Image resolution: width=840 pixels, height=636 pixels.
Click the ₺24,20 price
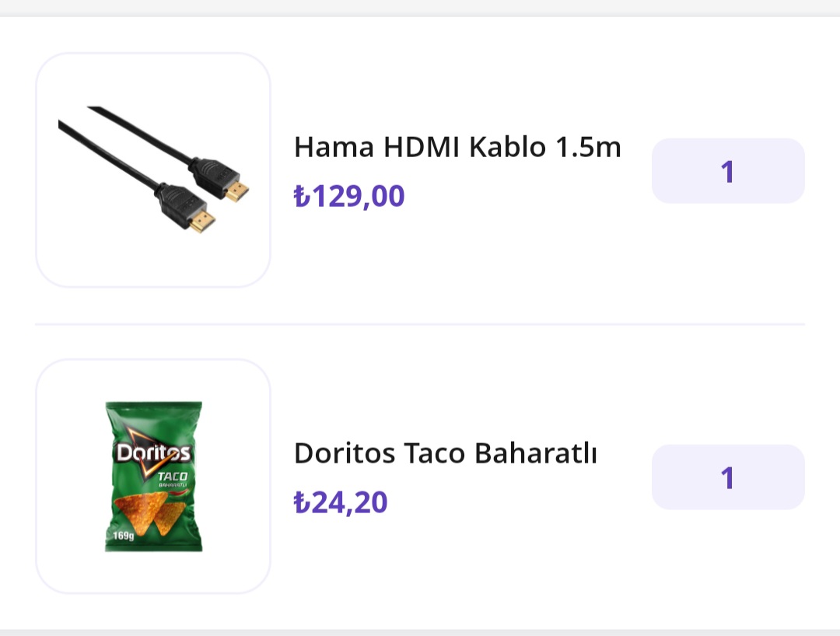tap(341, 502)
